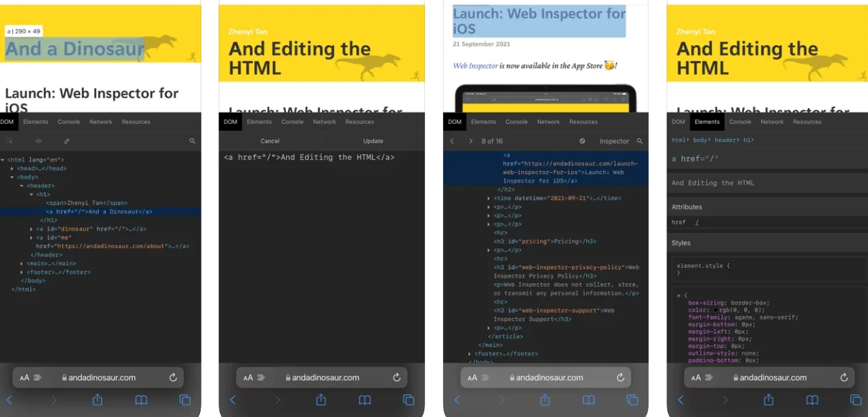
Task: Reload the page in third phone's address bar
Action: [x=620, y=378]
